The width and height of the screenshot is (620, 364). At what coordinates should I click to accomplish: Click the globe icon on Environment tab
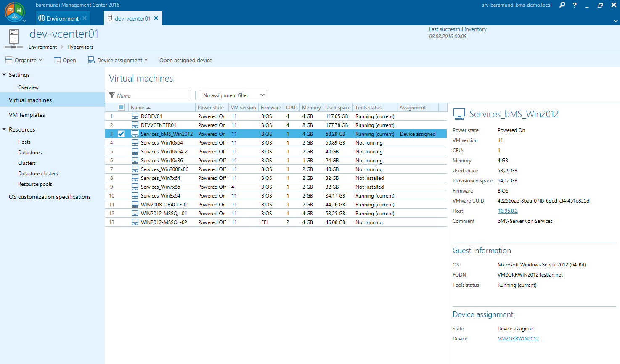(x=41, y=18)
